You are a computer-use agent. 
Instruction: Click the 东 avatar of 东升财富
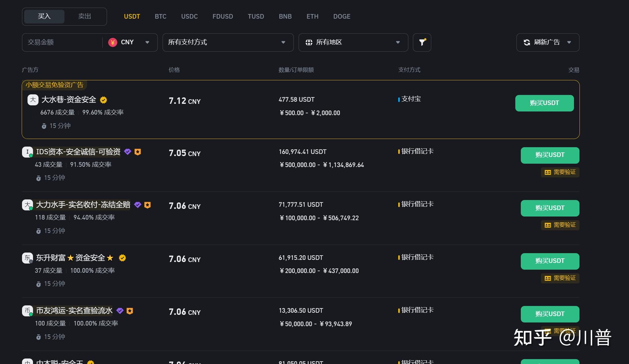click(x=27, y=258)
